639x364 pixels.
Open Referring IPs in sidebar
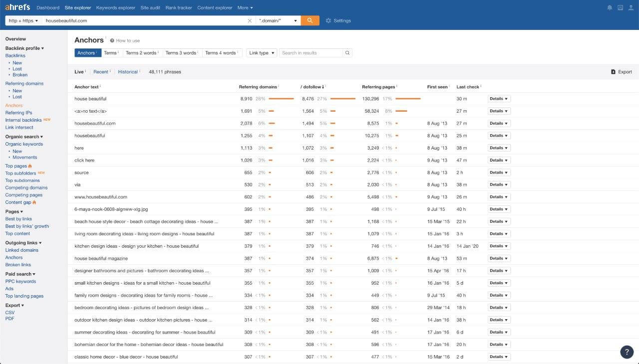click(18, 113)
